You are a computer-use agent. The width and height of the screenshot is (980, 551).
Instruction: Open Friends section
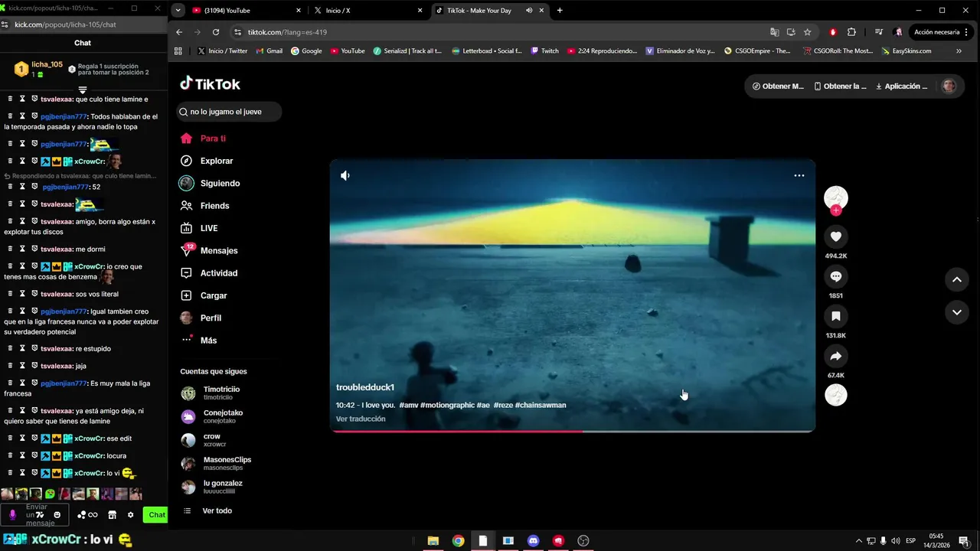point(204,206)
